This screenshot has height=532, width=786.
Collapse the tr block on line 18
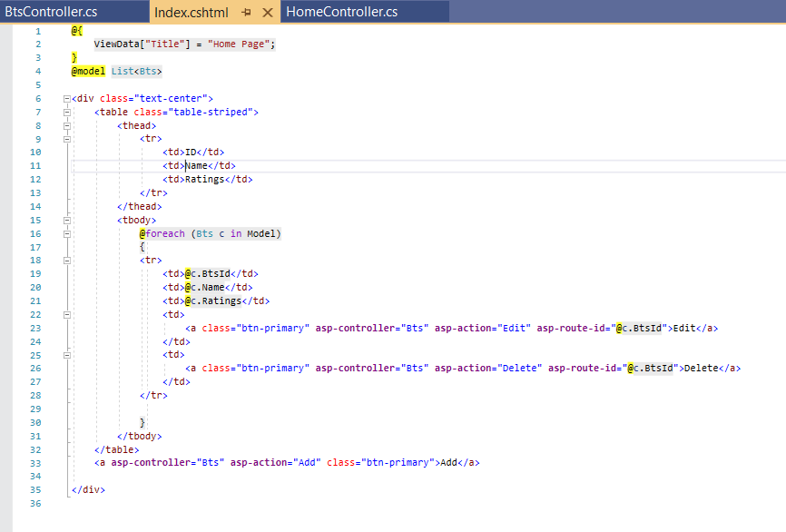[67, 260]
